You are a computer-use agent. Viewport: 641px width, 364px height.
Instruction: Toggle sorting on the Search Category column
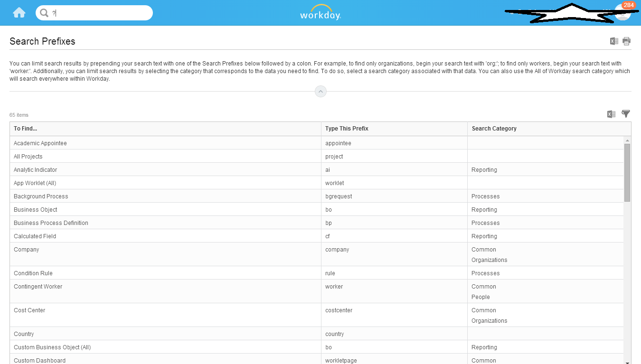coord(494,129)
